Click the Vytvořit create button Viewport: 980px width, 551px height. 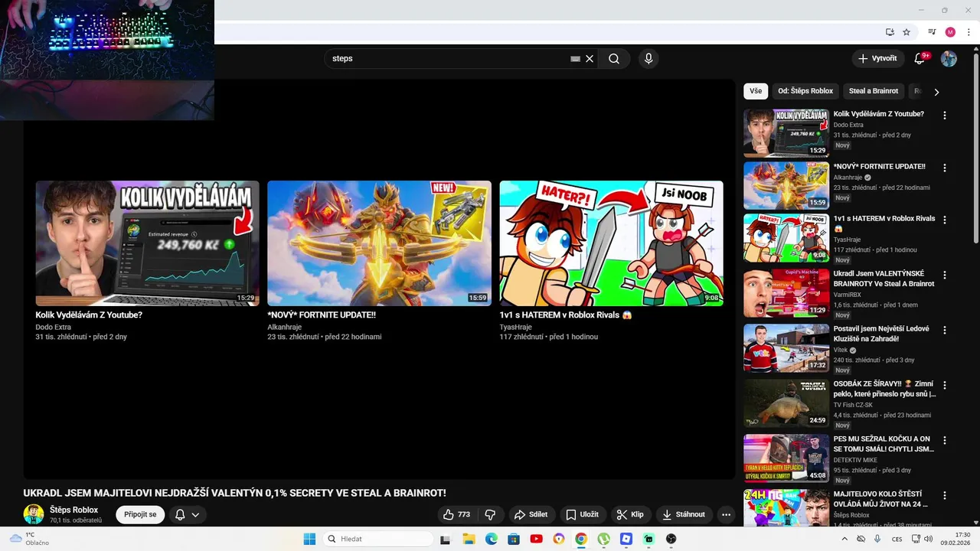coord(877,58)
